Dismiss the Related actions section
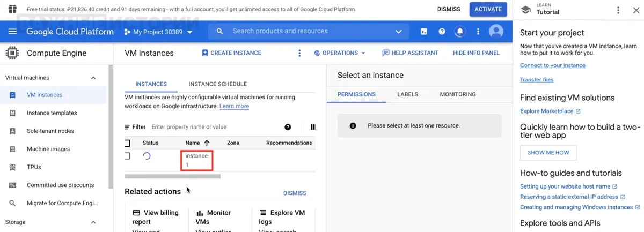The width and height of the screenshot is (644, 232). point(295,193)
